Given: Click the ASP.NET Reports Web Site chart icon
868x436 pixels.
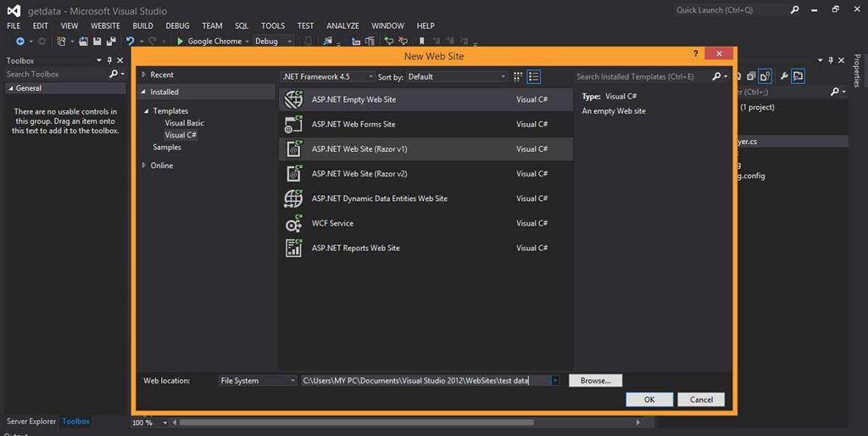Looking at the screenshot, I should click(x=293, y=248).
